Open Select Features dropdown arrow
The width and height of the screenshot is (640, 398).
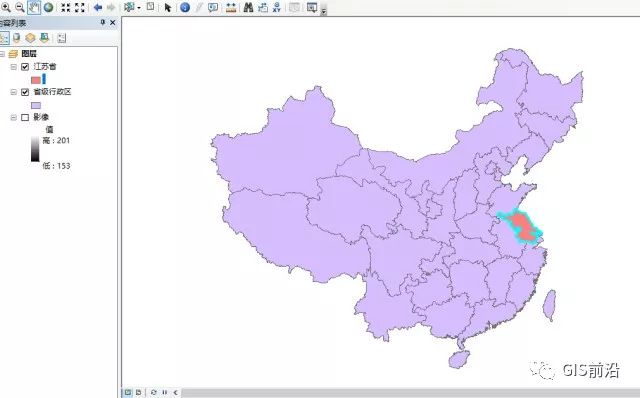point(139,8)
